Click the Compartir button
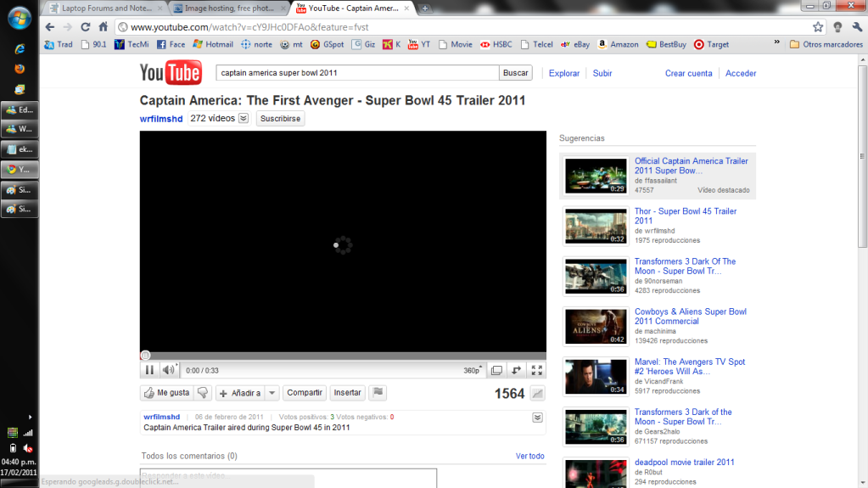The width and height of the screenshot is (868, 488). coord(305,393)
